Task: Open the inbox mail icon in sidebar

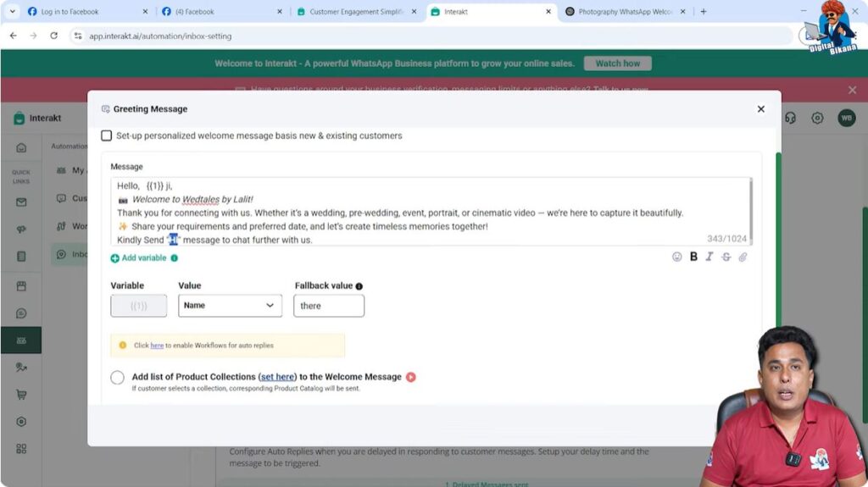Action: click(21, 202)
